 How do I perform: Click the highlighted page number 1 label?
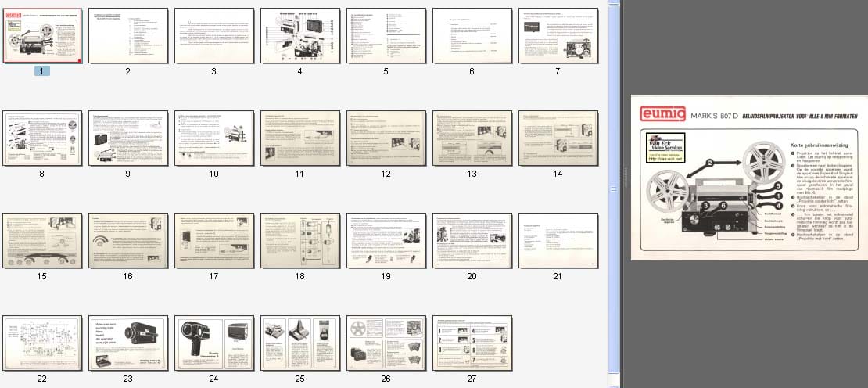coord(42,71)
